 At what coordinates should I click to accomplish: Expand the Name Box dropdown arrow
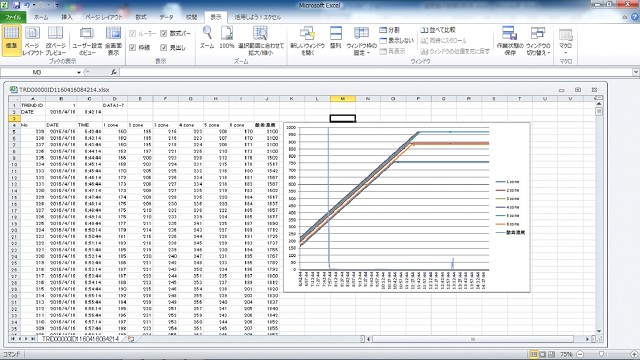point(79,72)
